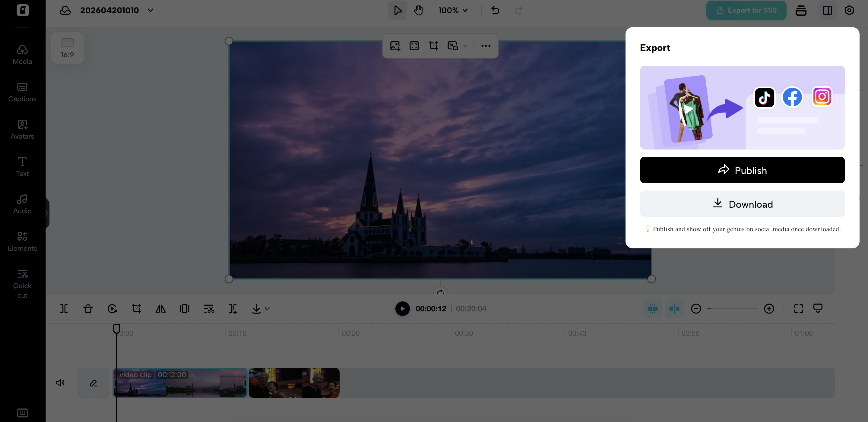Open the Smart crop tool above the canvas
Image resolution: width=868 pixels, height=422 pixels.
(433, 46)
